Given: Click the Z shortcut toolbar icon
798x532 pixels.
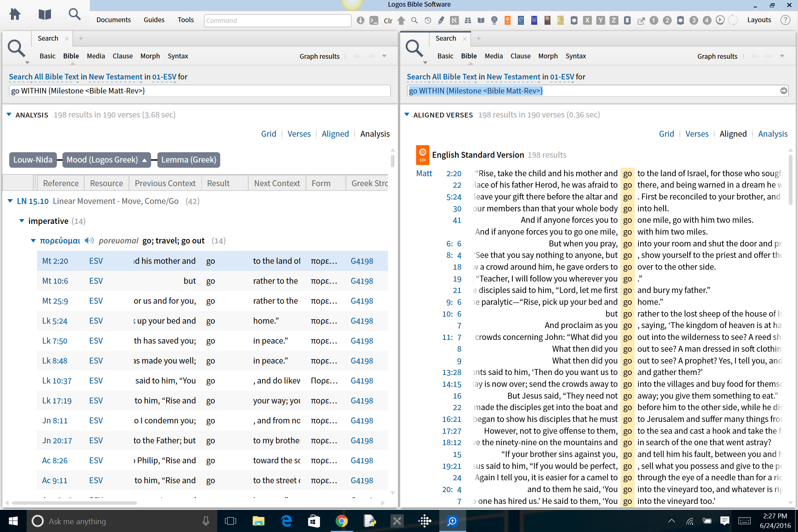Looking at the screenshot, I should [x=614, y=20].
